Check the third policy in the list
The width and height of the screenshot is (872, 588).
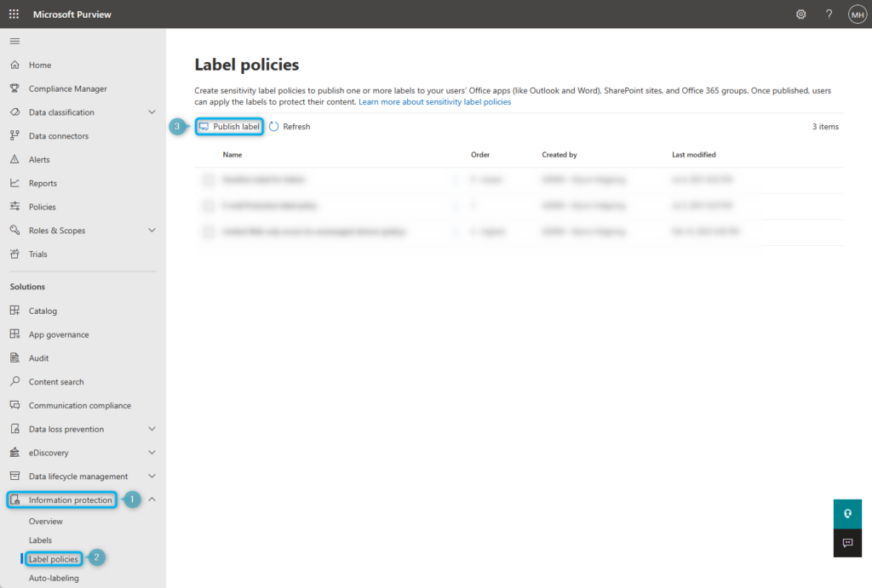pyautogui.click(x=207, y=231)
